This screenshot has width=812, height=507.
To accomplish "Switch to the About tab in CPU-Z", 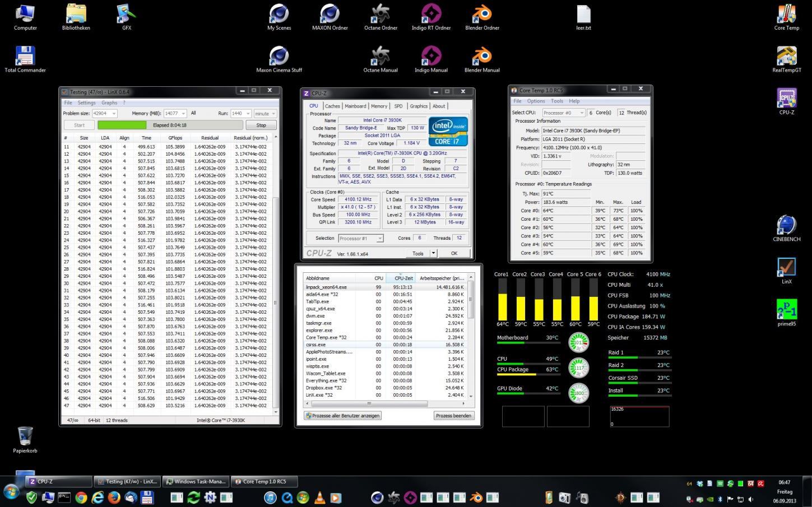I will (439, 106).
